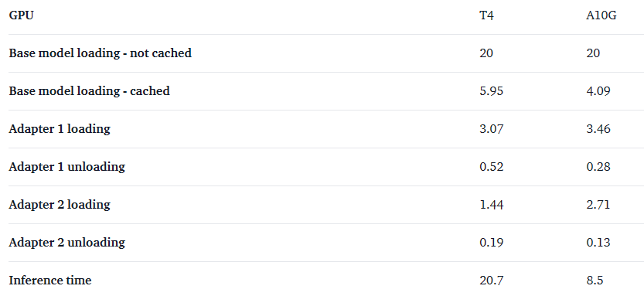This screenshot has height=296, width=644.
Task: Click T4 cached loading value 5.95
Action: tap(492, 91)
